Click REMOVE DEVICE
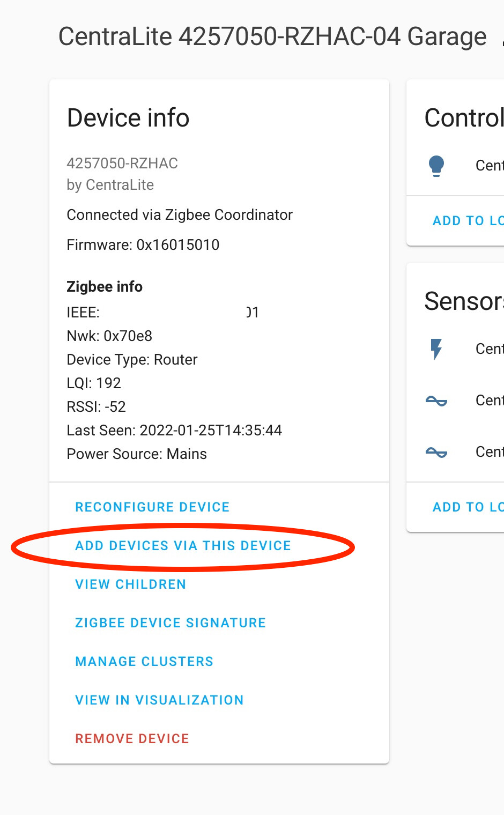 coord(132,738)
